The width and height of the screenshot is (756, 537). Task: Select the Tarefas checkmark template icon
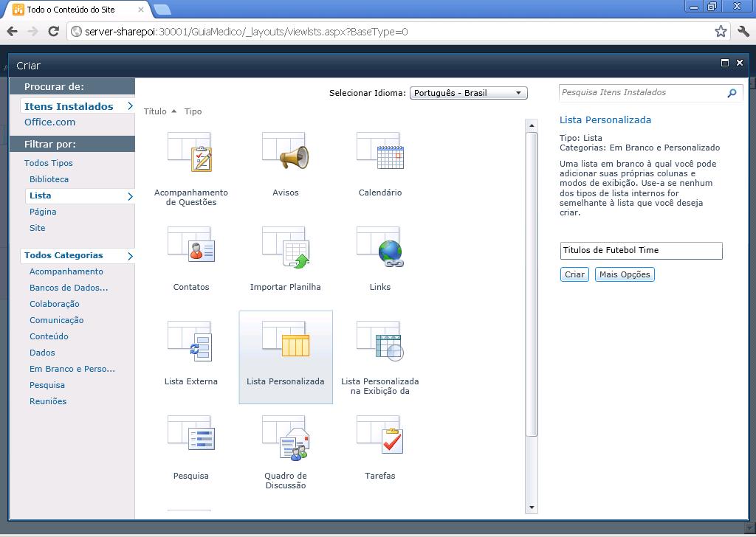coord(379,437)
